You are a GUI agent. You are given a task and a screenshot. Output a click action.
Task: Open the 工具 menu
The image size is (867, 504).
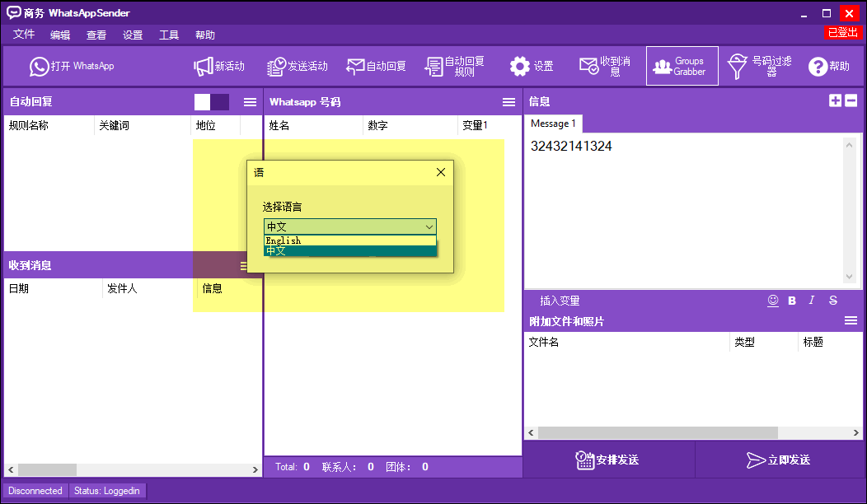[169, 35]
